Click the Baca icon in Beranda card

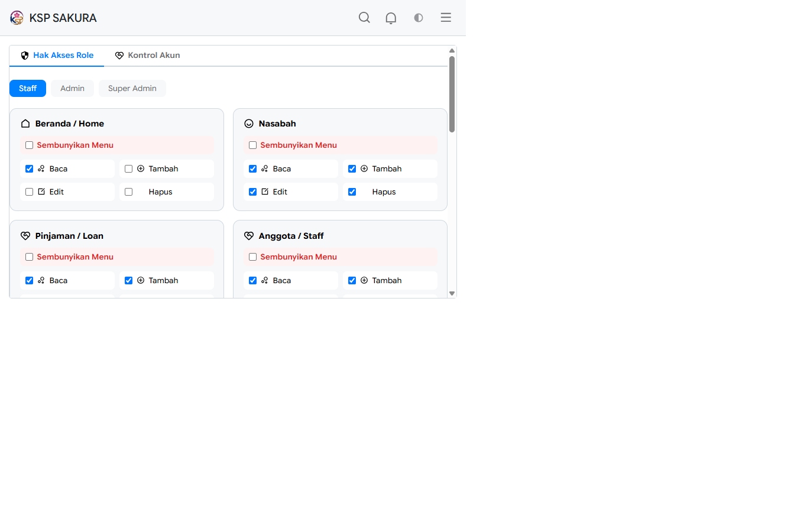point(41,168)
